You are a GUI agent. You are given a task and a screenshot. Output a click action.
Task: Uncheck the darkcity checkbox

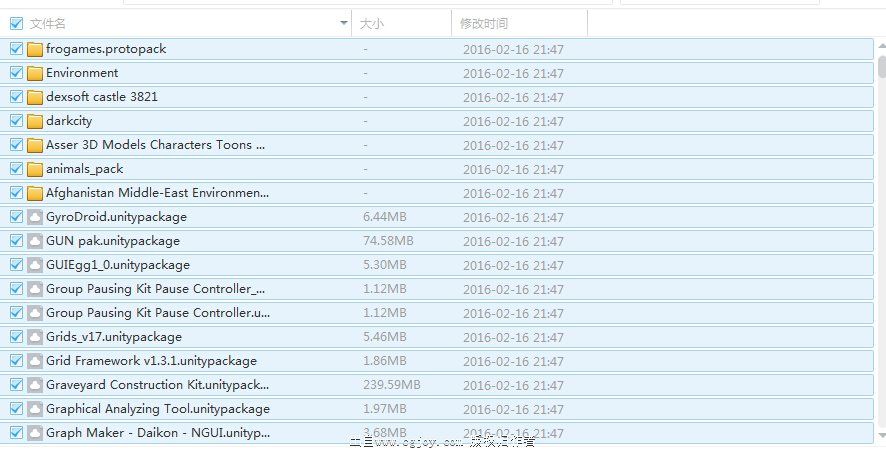(16, 120)
